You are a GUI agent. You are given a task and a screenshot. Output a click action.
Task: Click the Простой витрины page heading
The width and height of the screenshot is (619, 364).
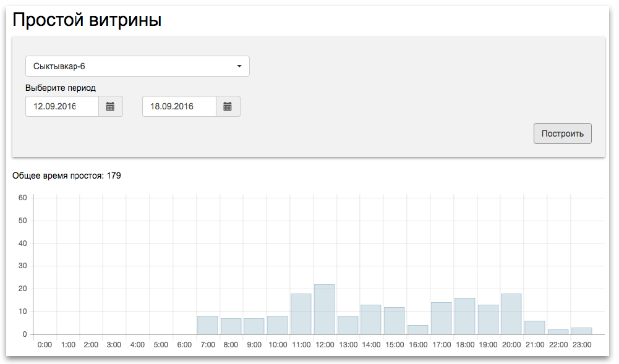(87, 20)
